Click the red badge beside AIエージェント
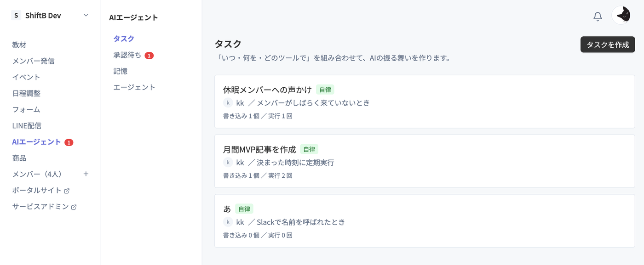This screenshot has width=644, height=265. (x=69, y=142)
